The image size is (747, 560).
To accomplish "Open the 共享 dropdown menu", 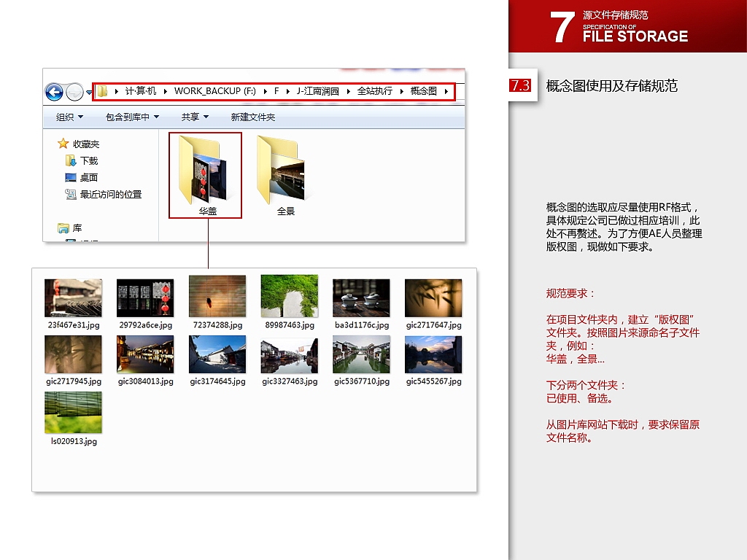I will point(195,117).
